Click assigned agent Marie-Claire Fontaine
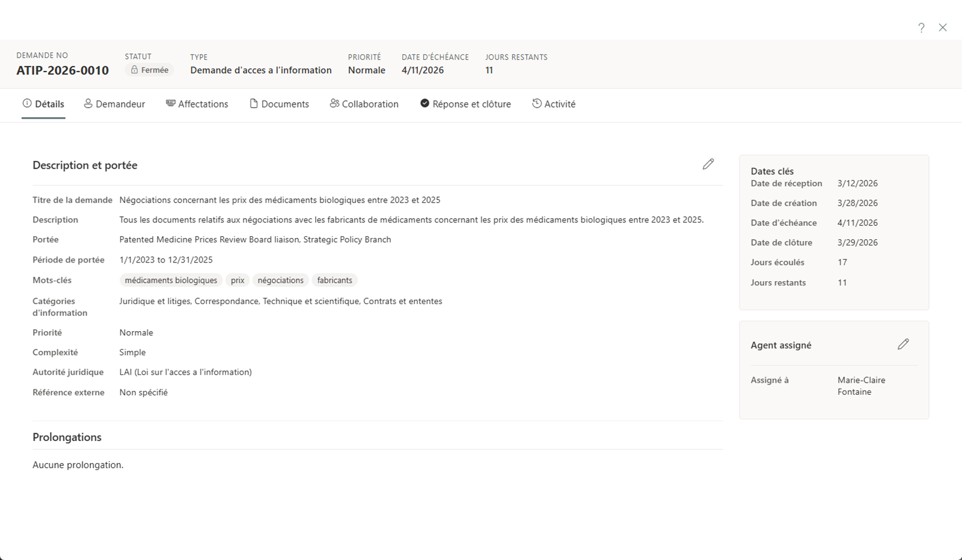The width and height of the screenshot is (962, 560). click(x=861, y=386)
